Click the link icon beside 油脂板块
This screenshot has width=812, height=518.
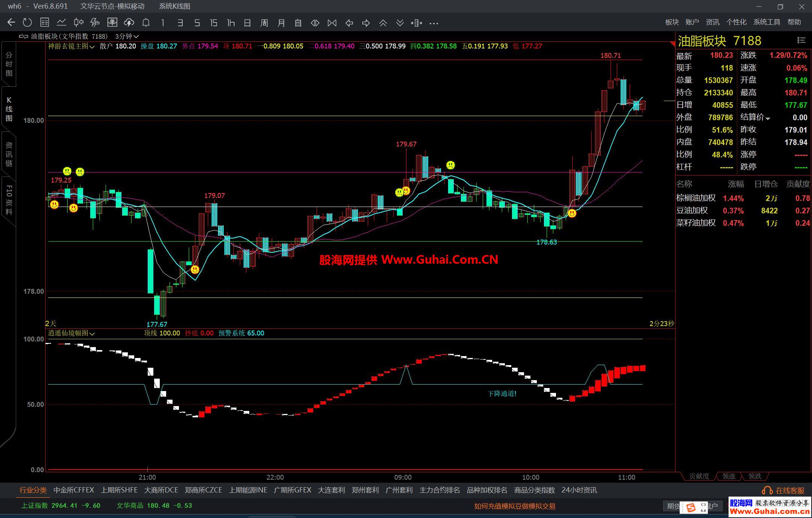(x=24, y=36)
